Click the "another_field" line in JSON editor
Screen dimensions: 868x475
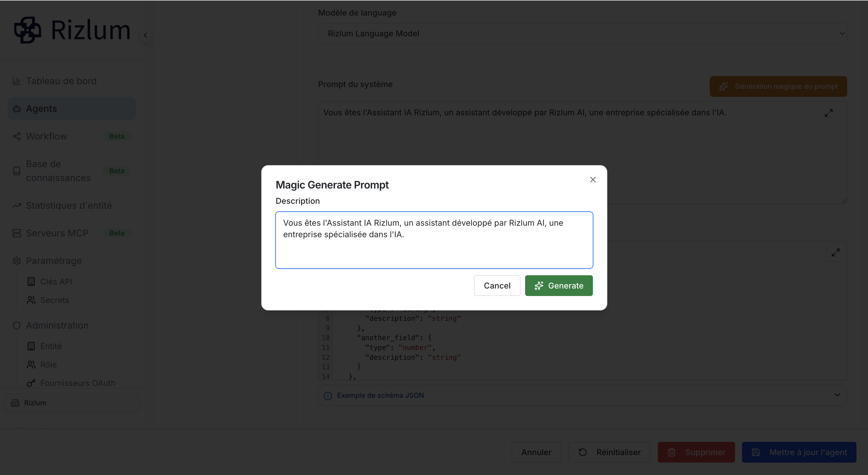point(394,338)
